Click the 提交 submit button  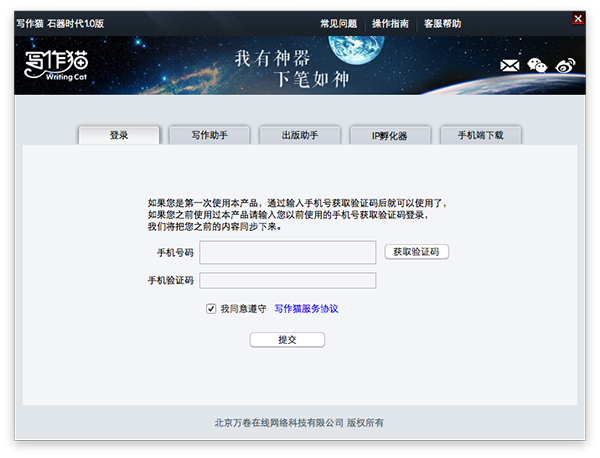287,340
